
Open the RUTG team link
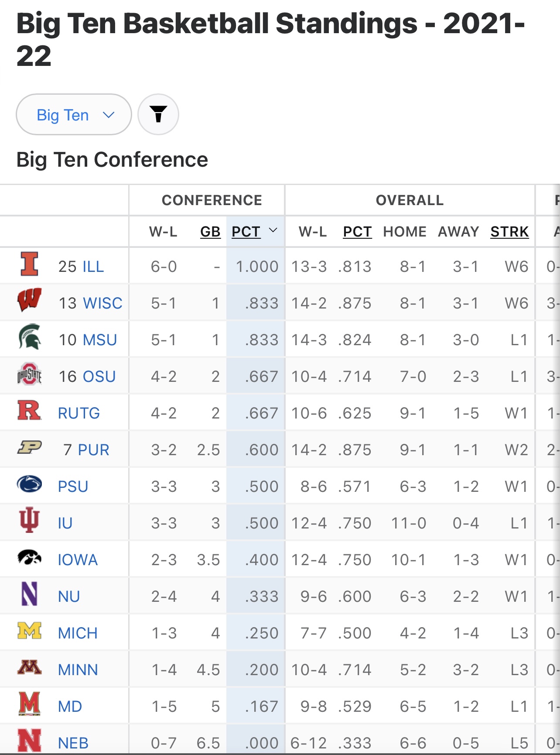pyautogui.click(x=79, y=413)
